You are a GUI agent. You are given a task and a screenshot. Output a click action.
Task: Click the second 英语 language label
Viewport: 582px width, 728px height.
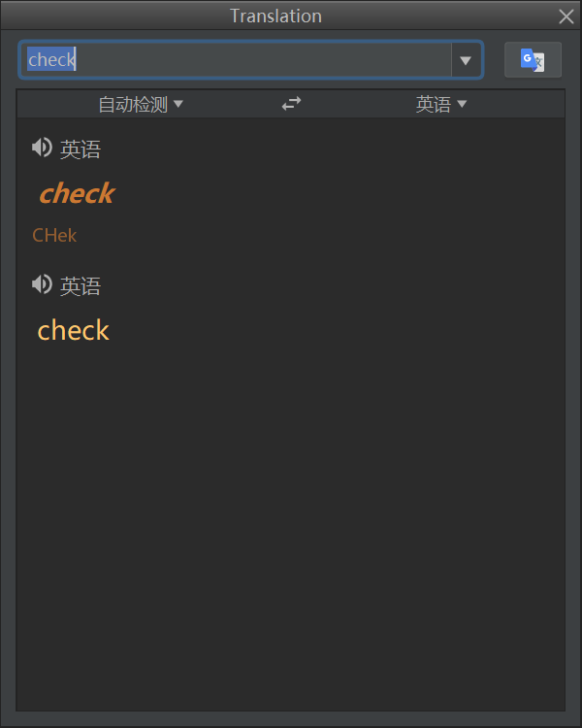(x=81, y=286)
